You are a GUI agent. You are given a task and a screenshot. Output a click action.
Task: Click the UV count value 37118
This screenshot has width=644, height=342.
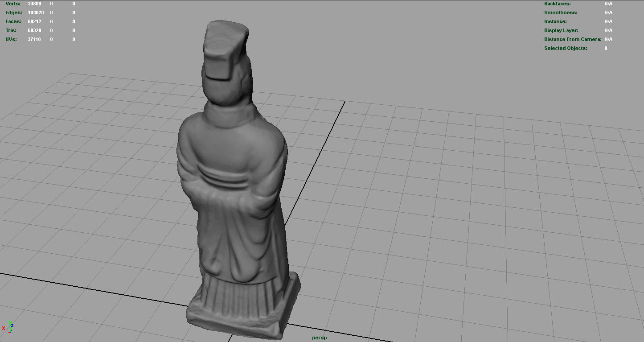34,39
